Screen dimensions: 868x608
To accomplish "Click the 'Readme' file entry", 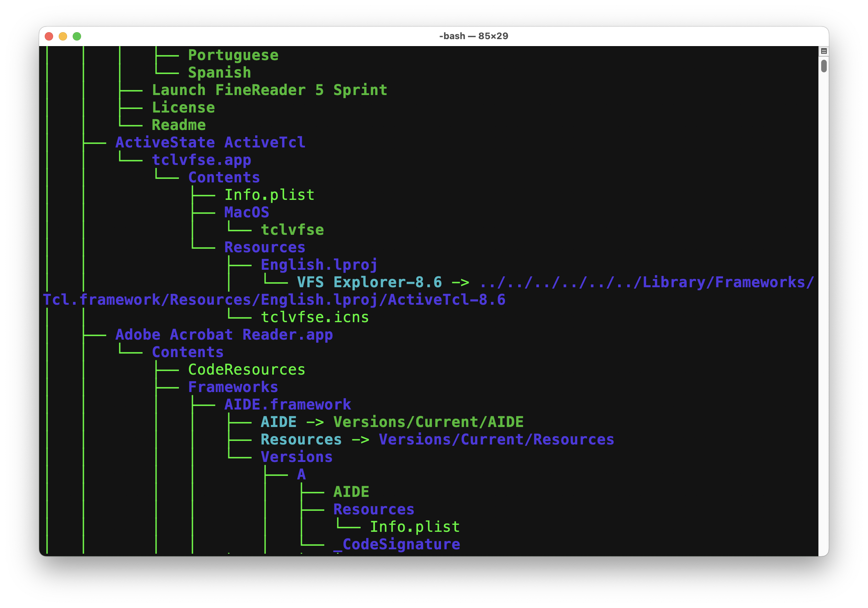I will pos(179,125).
